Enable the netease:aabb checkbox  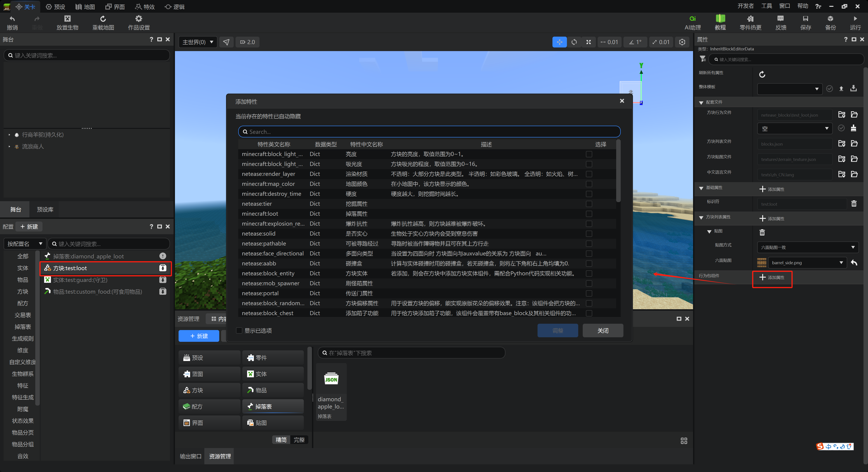(x=589, y=263)
